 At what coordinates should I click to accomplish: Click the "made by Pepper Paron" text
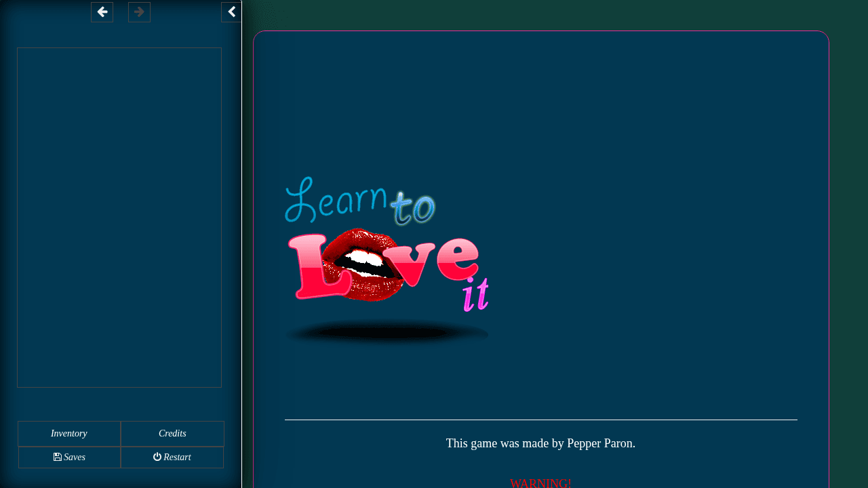point(540,443)
